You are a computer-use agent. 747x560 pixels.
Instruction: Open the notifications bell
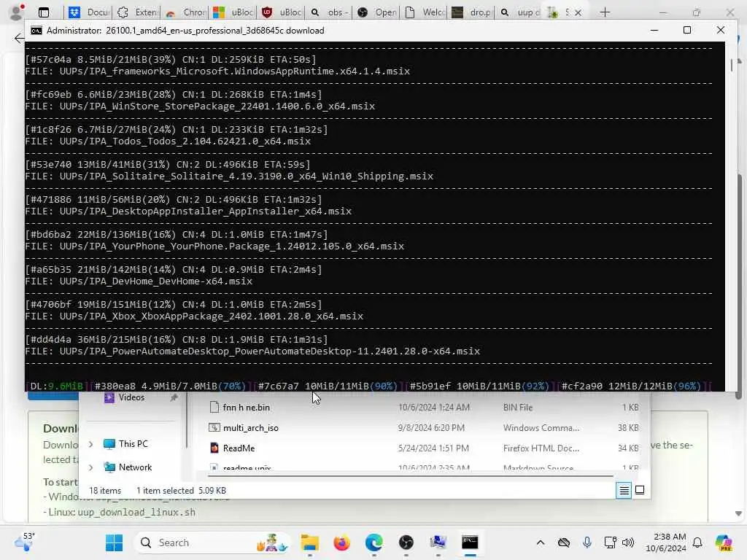697,542
